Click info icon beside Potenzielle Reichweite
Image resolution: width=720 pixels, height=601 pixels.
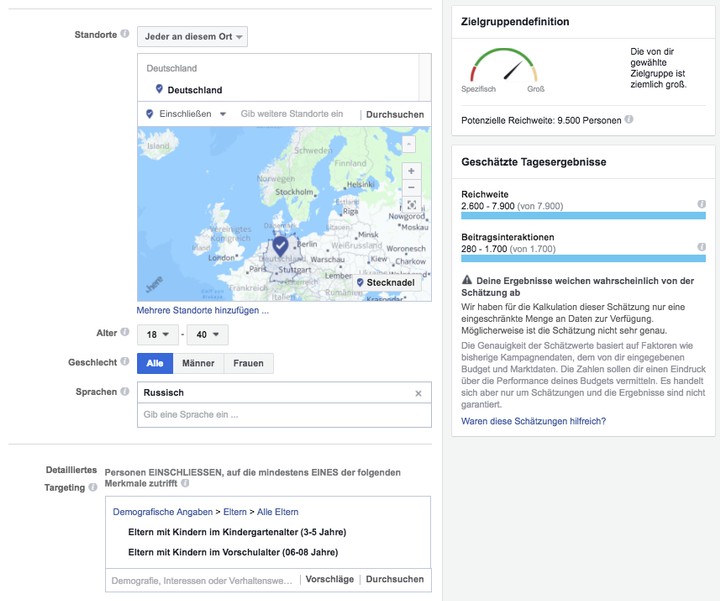(x=629, y=119)
